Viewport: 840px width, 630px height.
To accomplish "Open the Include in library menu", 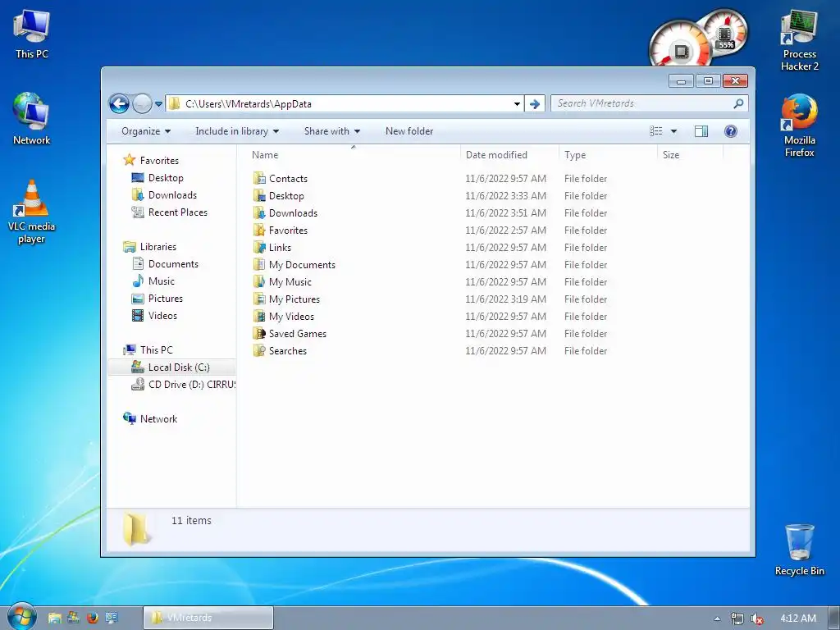I will 237,131.
